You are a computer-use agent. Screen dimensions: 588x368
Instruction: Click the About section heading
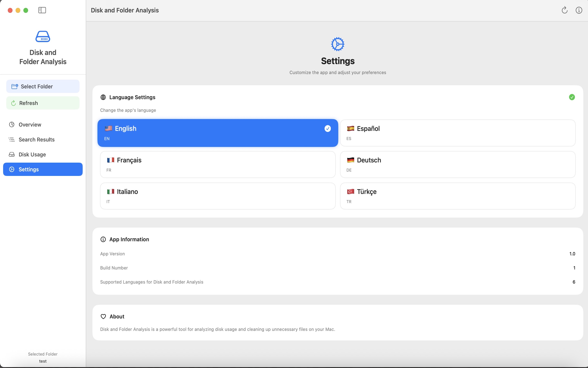[117, 317]
